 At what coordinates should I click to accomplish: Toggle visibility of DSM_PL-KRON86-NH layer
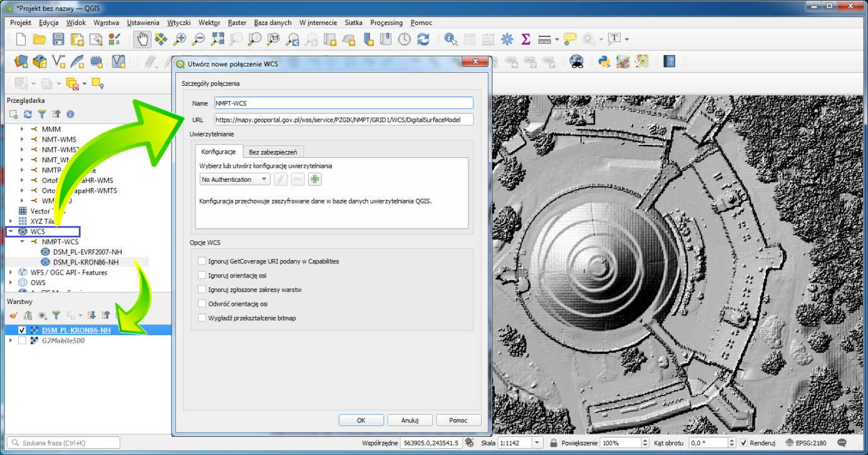pos(23,330)
